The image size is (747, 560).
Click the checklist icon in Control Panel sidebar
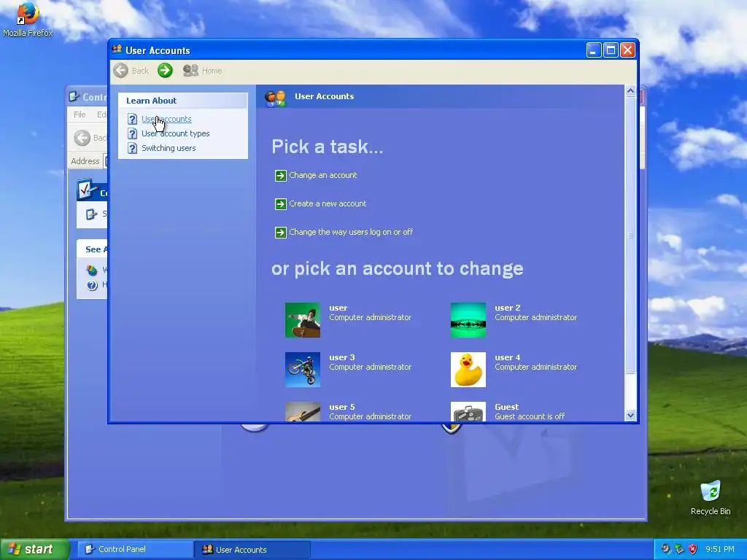(x=88, y=189)
